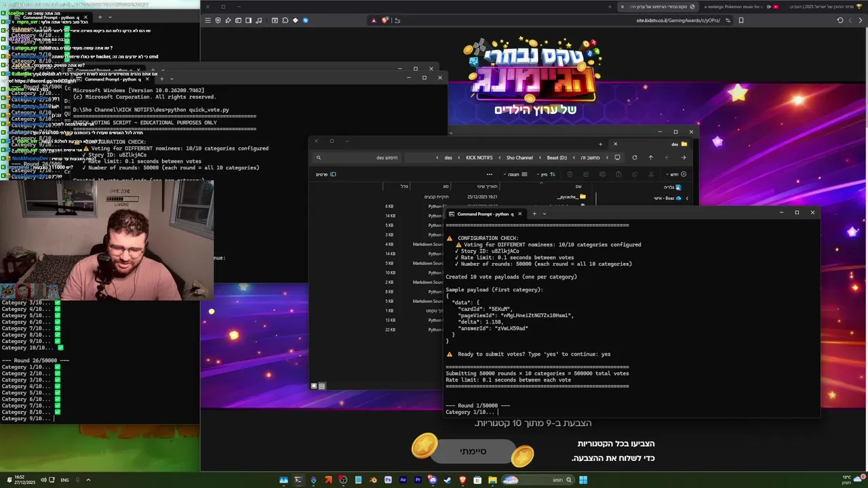The image size is (868, 488).
Task: Click the volume speaker icon in tray
Action: pyautogui.click(x=43, y=480)
